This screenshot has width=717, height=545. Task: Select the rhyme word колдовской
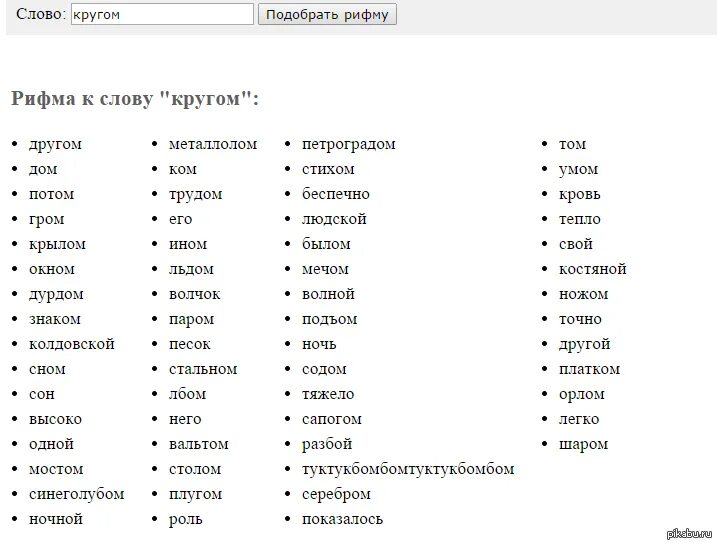pyautogui.click(x=72, y=344)
